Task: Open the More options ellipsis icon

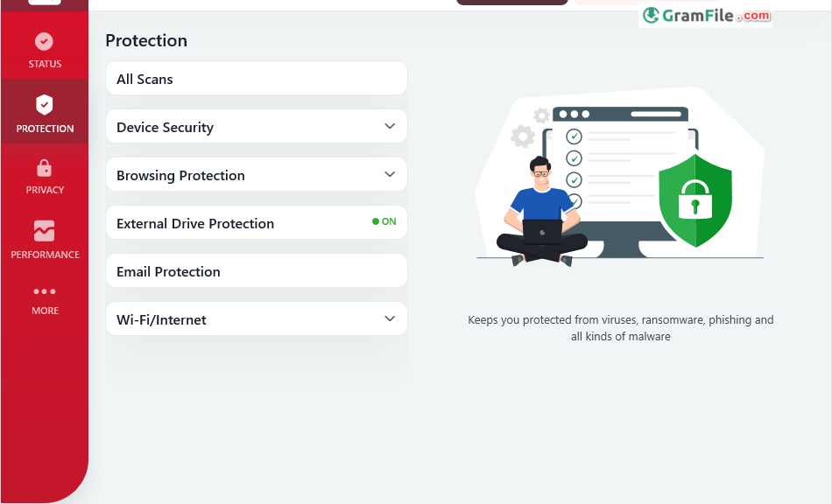Action: coord(45,290)
